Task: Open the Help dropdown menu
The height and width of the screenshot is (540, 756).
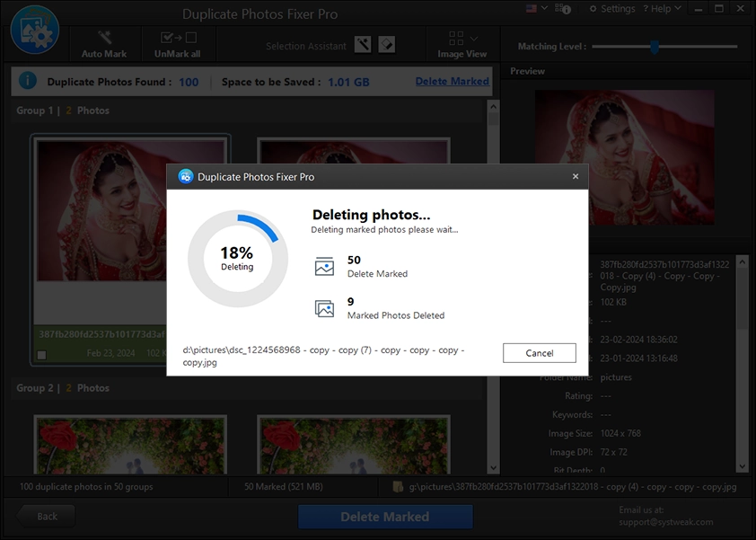Action: pyautogui.click(x=663, y=9)
